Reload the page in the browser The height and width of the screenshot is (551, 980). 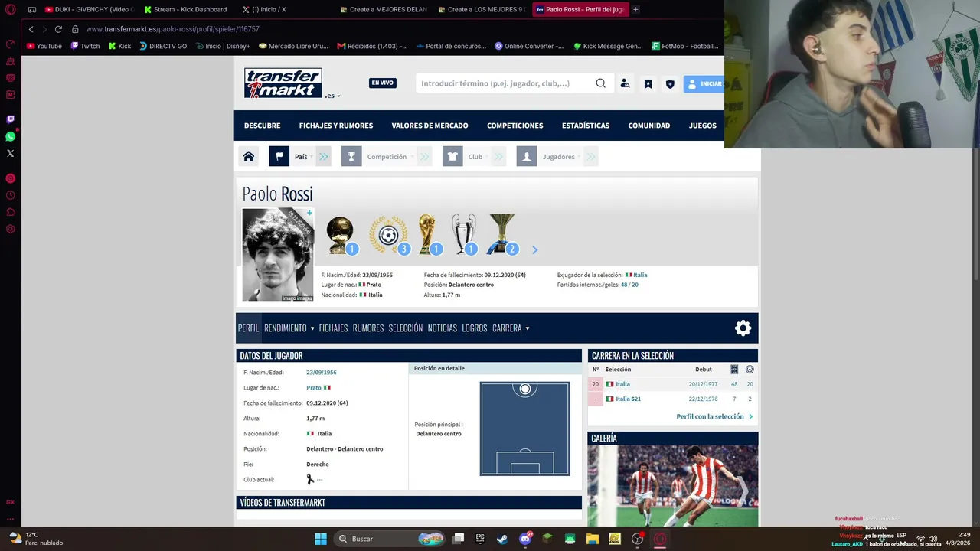point(58,29)
